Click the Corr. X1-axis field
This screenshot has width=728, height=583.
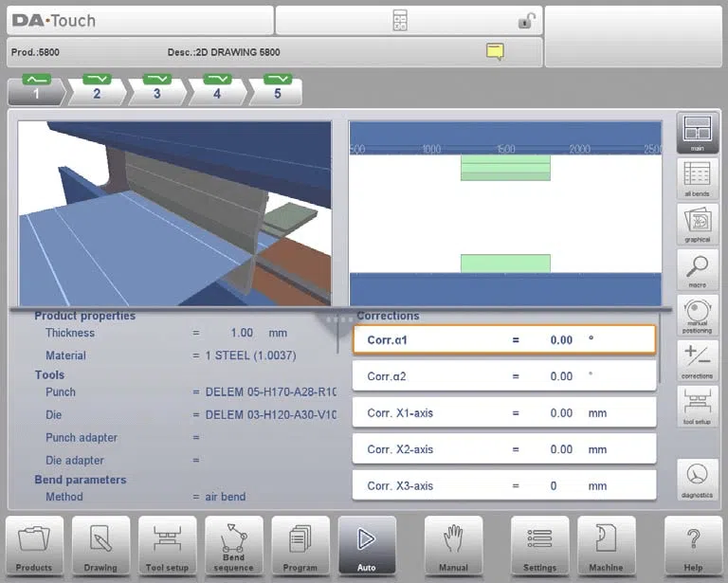(x=504, y=412)
